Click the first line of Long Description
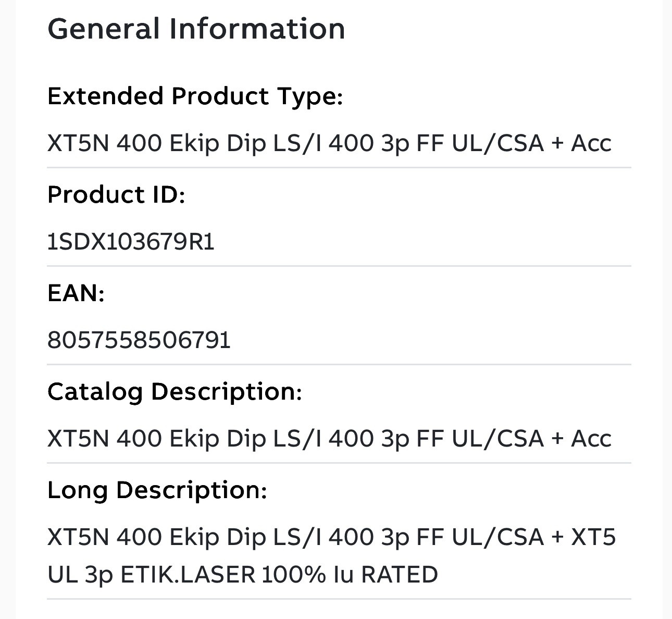Viewport: 672px width, 619px height. (331, 537)
